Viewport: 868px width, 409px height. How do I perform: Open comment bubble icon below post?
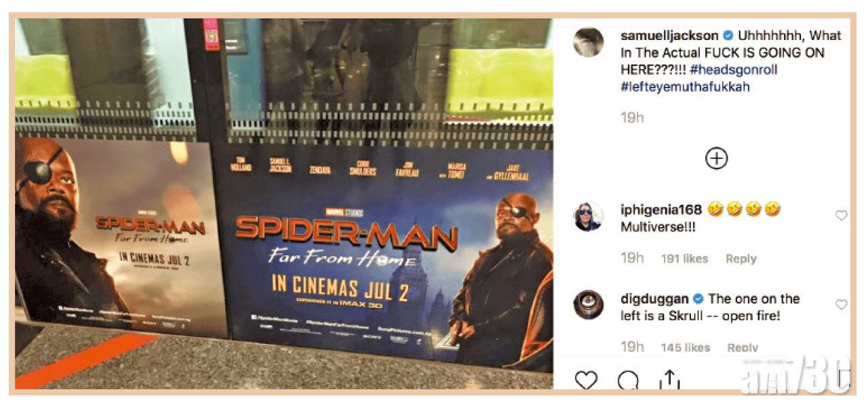click(x=628, y=381)
